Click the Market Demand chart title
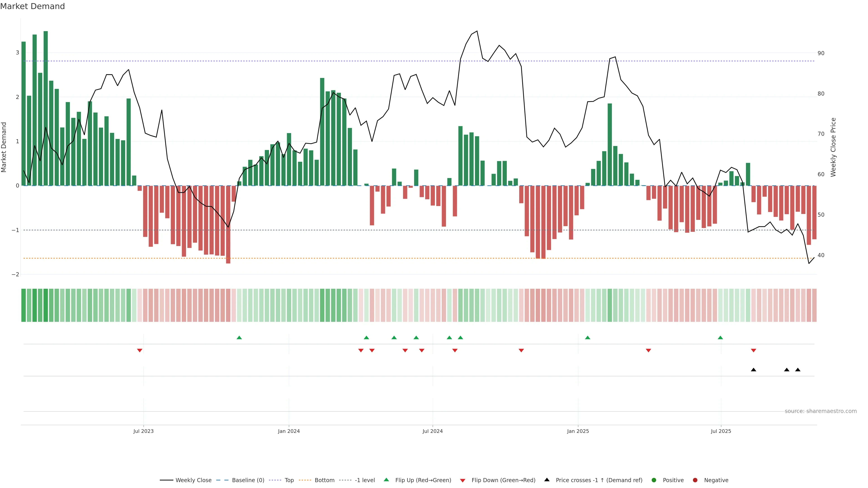The image size is (868, 488). click(32, 6)
